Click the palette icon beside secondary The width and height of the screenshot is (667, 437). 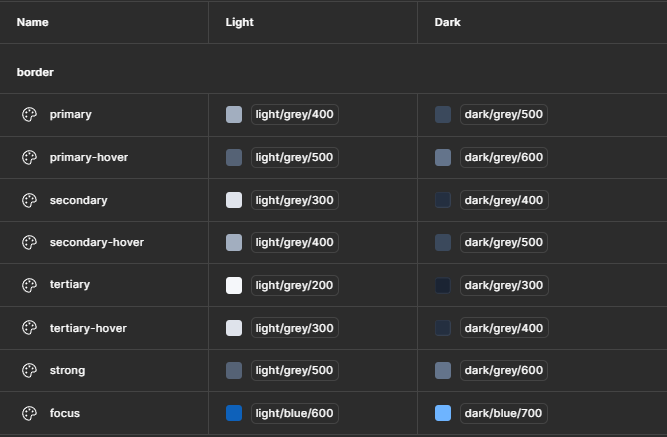pyautogui.click(x=29, y=200)
